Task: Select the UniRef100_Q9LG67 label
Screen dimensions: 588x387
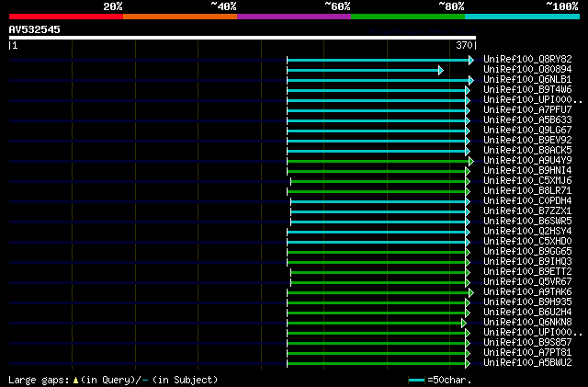Action: coord(527,131)
